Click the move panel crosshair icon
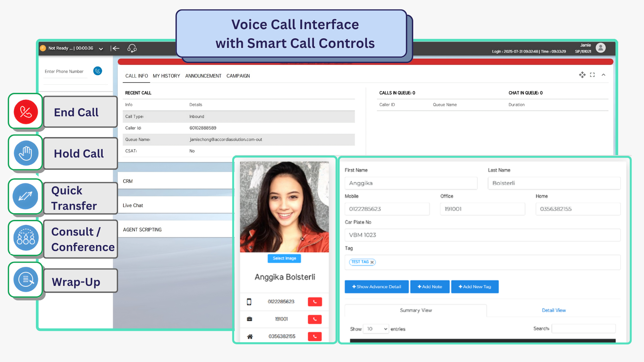This screenshot has height=362, width=644. pos(582,75)
